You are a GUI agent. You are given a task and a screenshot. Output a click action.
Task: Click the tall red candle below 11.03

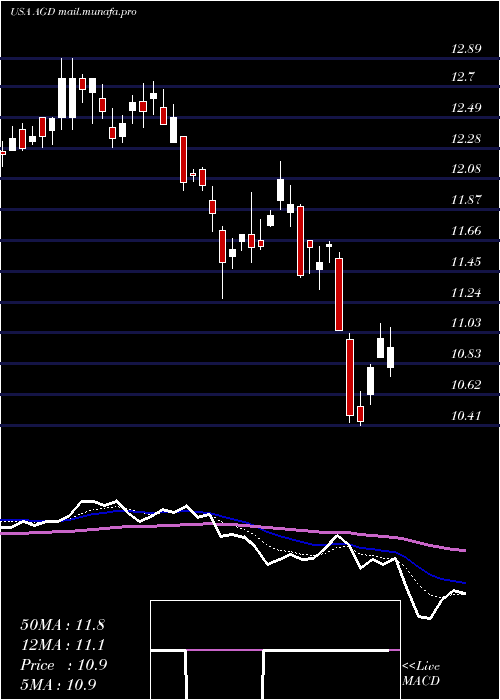[x=350, y=377]
